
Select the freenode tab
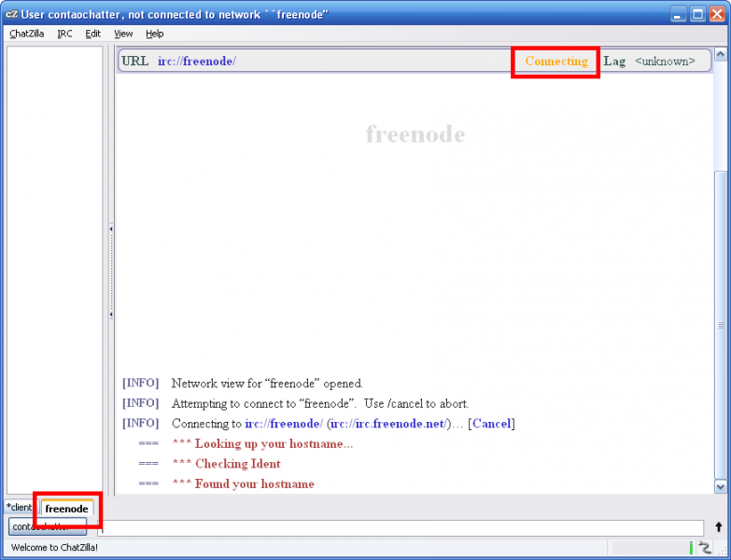pyautogui.click(x=66, y=509)
